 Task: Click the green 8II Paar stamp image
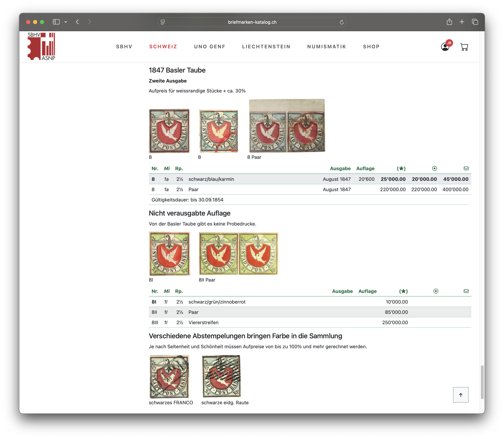pyautogui.click(x=239, y=254)
